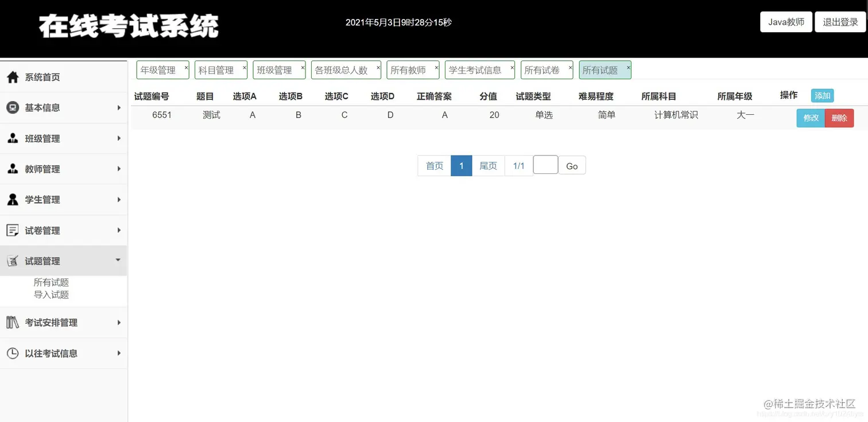868x422 pixels.
Task: Click the 学生管理 student icon
Action: click(13, 199)
